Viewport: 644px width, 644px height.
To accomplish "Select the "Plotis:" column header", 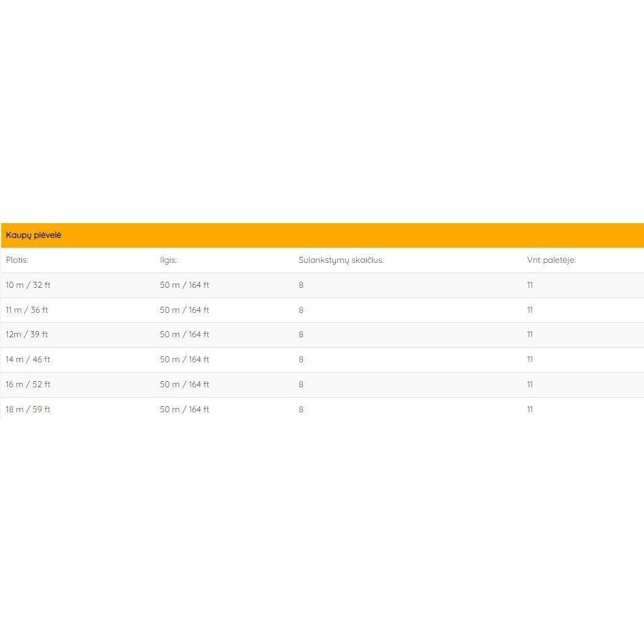I will [x=17, y=260].
